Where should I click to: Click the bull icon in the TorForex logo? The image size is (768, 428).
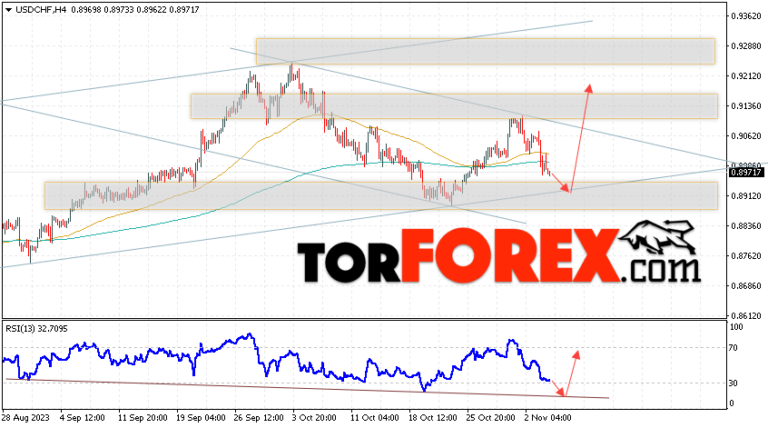pos(655,240)
